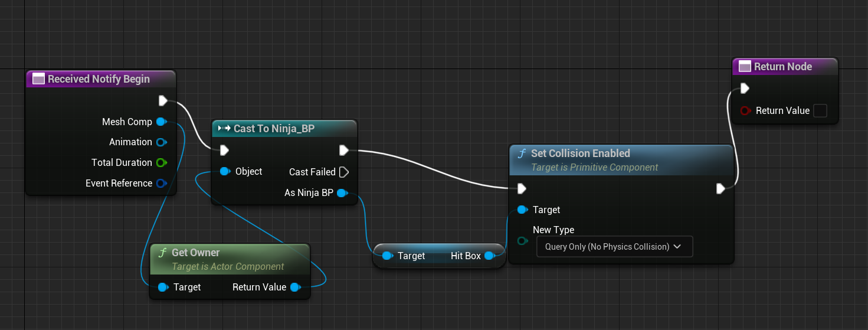
Task: Select the Total Duration output pin
Action: (x=161, y=162)
